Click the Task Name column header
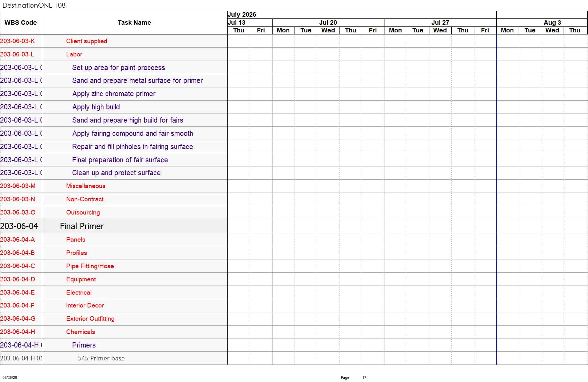This screenshot has width=588, height=382. click(135, 23)
